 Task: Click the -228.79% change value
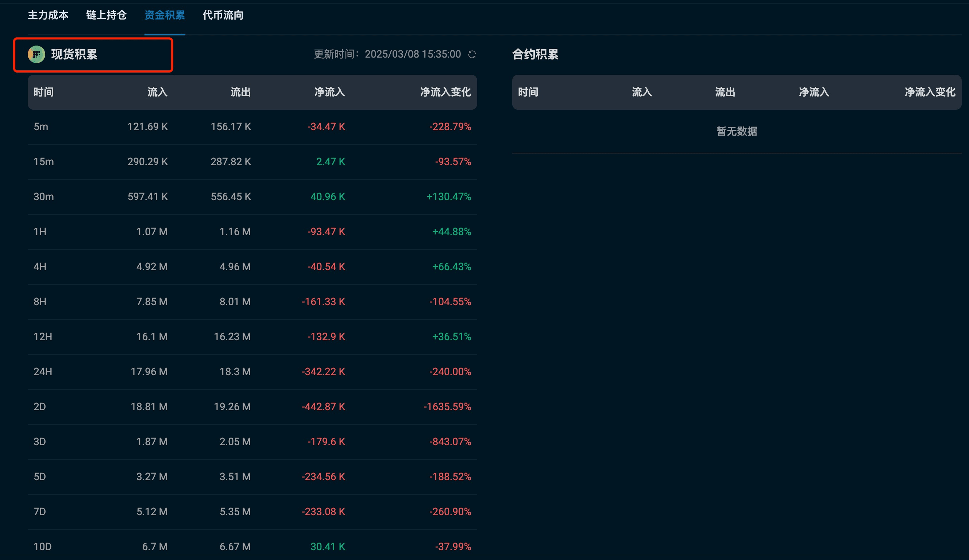(450, 127)
